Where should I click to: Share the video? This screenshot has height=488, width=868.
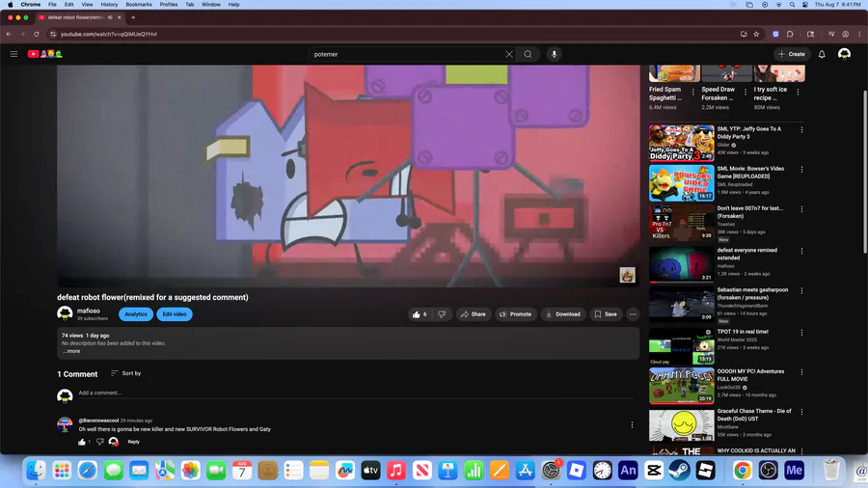(x=474, y=314)
